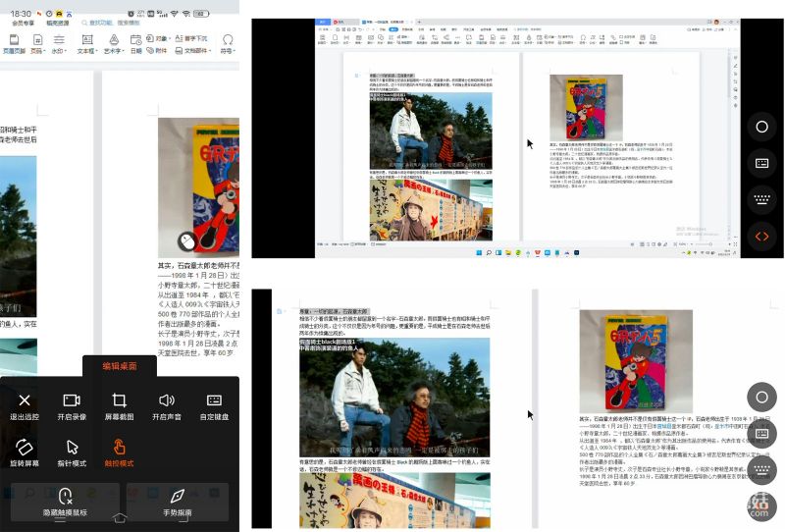785x532 pixels.
Task: Click the two men photo in the lower remote view
Action: (x=394, y=398)
